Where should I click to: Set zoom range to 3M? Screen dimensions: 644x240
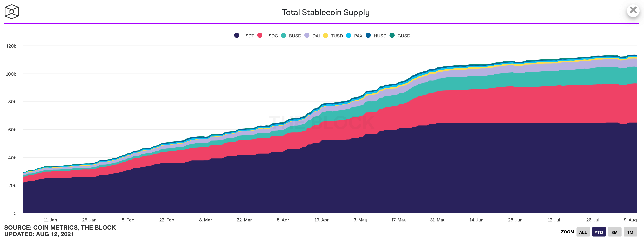[614, 232]
